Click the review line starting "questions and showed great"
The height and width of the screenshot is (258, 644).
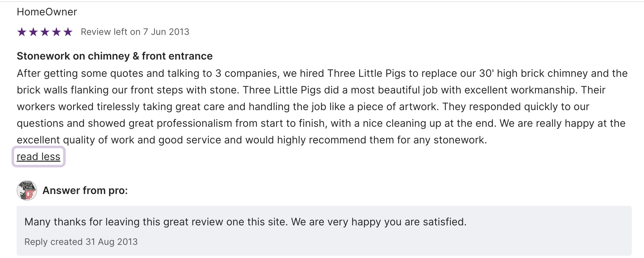(x=321, y=123)
